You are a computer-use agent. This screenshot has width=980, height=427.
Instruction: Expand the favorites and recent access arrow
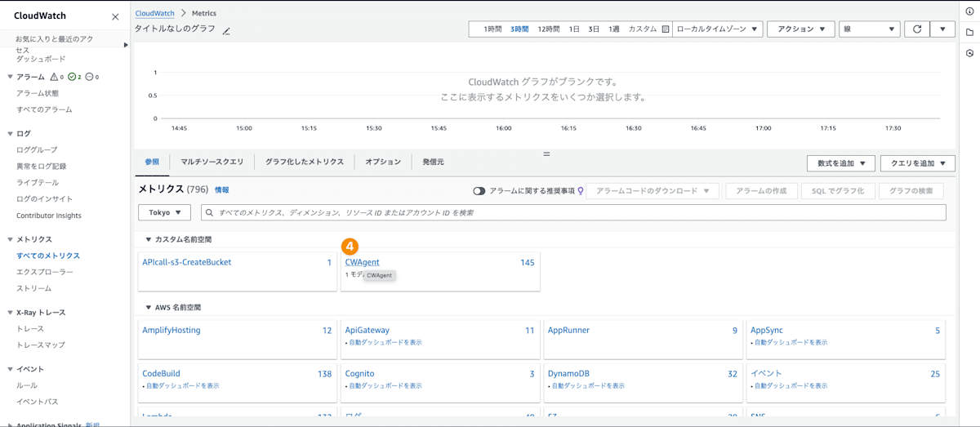126,45
